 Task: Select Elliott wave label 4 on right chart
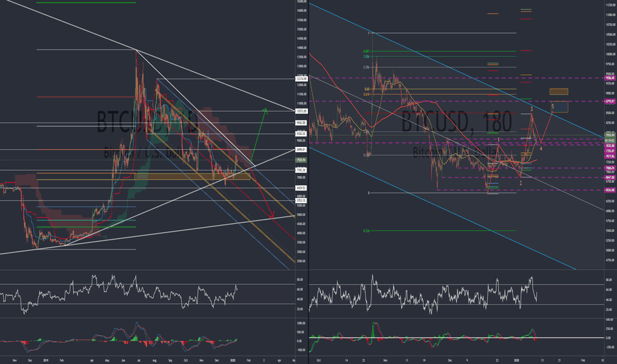click(x=541, y=148)
